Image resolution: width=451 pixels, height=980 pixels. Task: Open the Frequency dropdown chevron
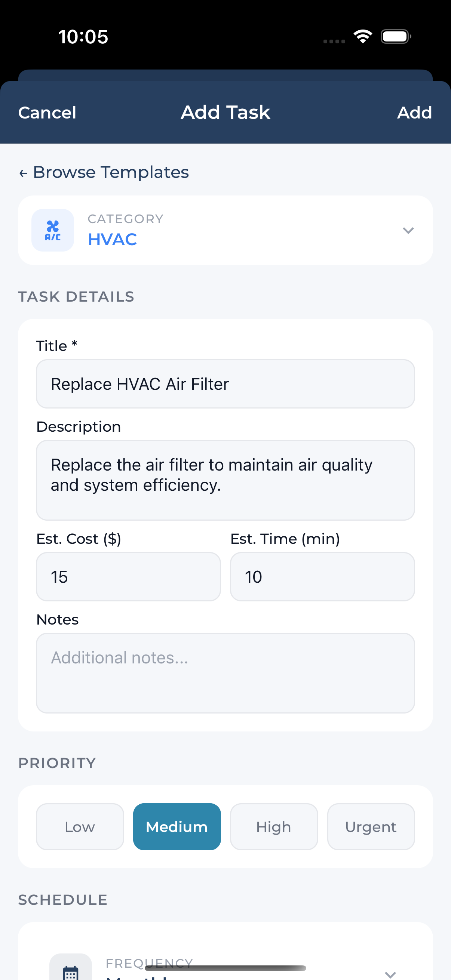pos(390,974)
